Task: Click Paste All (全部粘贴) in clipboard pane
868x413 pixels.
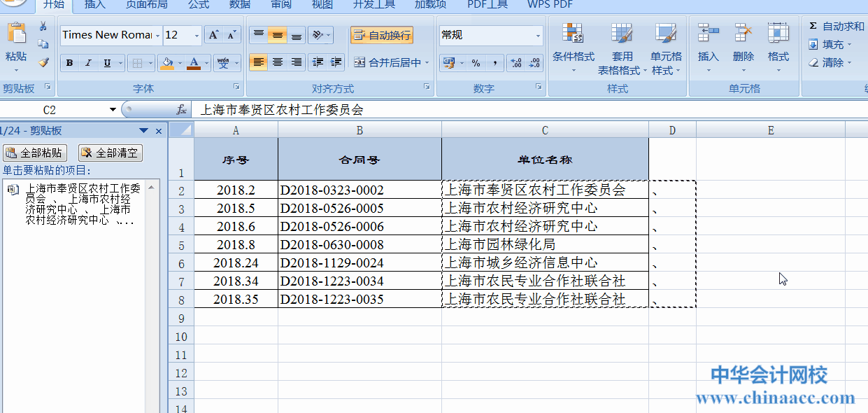Action: 35,153
